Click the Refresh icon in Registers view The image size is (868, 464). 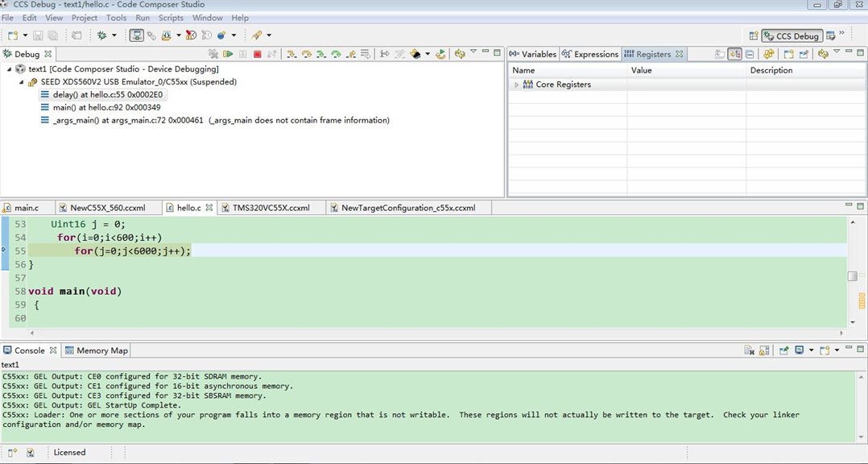pyautogui.click(x=823, y=54)
